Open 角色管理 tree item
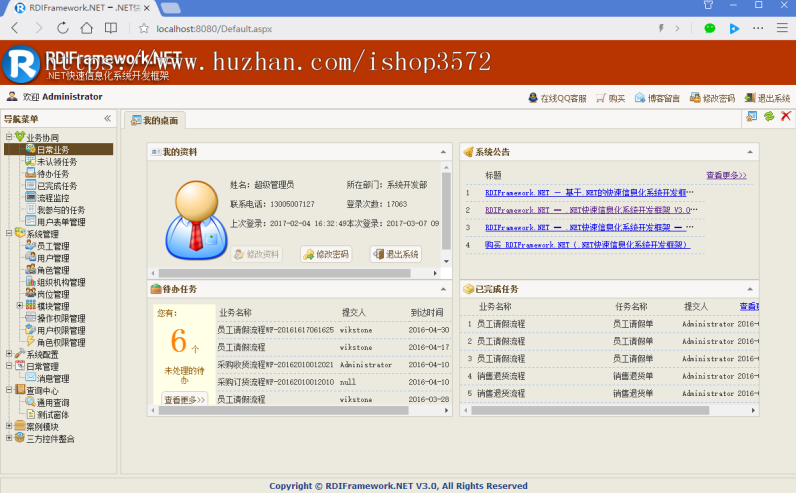The width and height of the screenshot is (796, 493). tap(53, 270)
